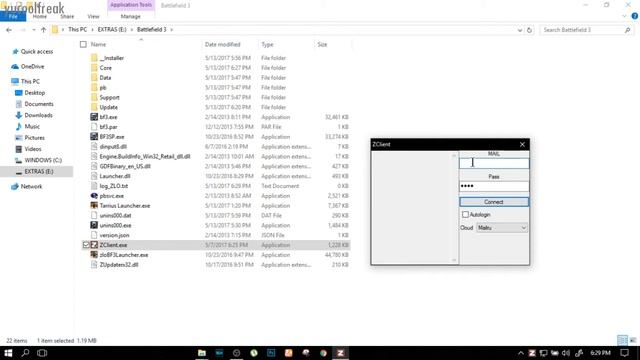Click the taskbar clock showing 6:29 PM
This screenshot has width=640, height=360.
[x=600, y=353]
